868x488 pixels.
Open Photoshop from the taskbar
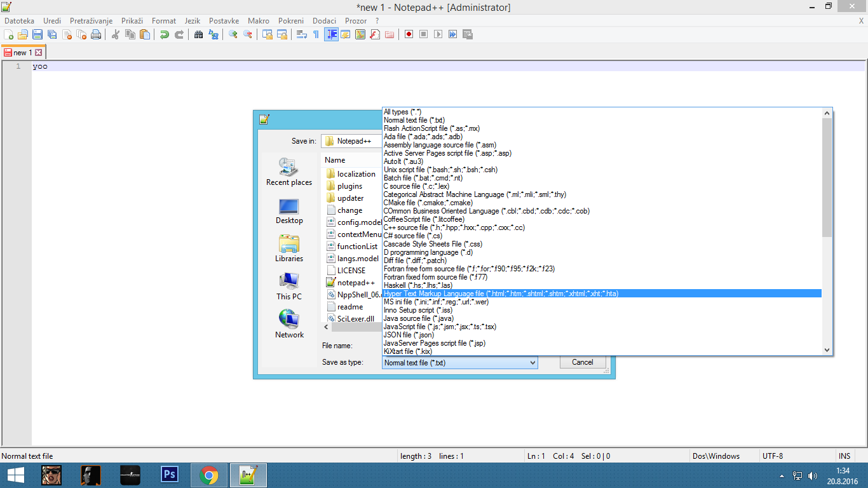(170, 475)
